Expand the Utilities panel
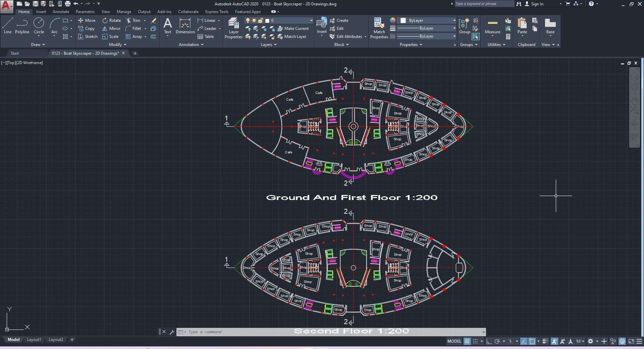644x349 pixels. 496,45
